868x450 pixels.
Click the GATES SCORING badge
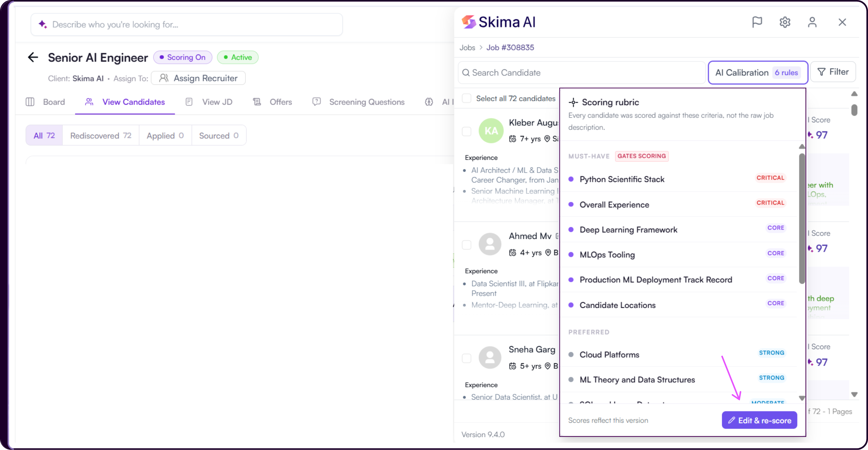(x=641, y=156)
